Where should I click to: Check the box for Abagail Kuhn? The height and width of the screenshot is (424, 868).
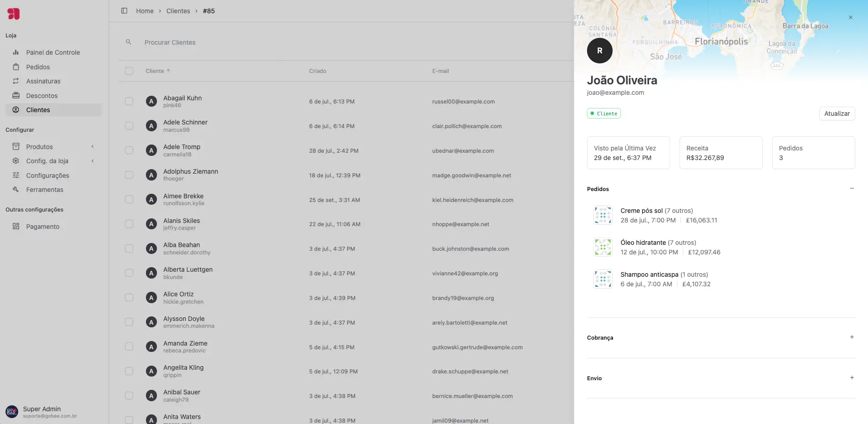(x=129, y=101)
